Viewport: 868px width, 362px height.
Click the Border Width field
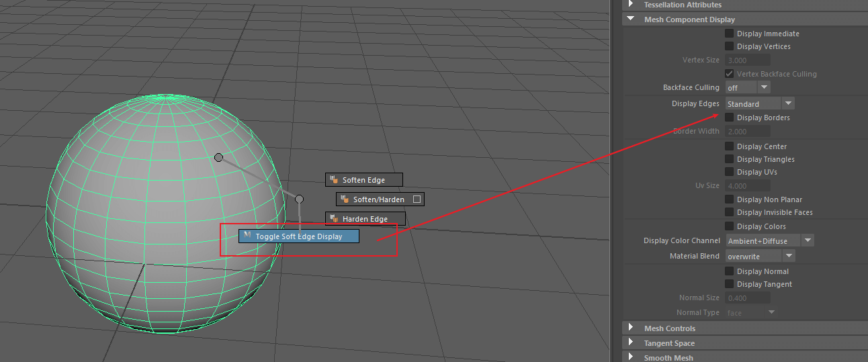pos(748,131)
